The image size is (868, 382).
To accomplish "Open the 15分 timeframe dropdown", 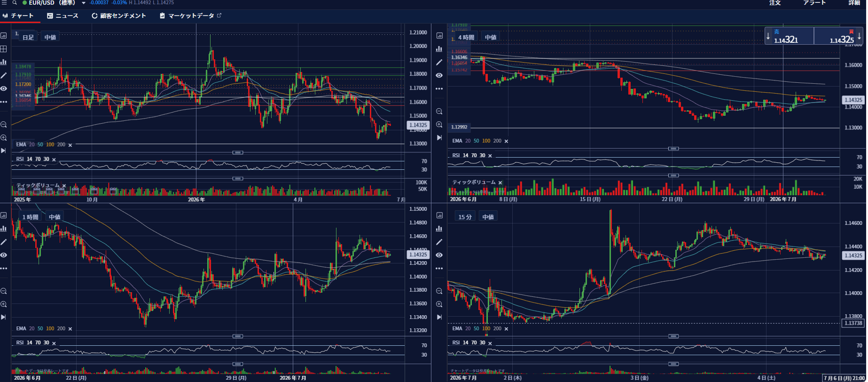I will (465, 217).
